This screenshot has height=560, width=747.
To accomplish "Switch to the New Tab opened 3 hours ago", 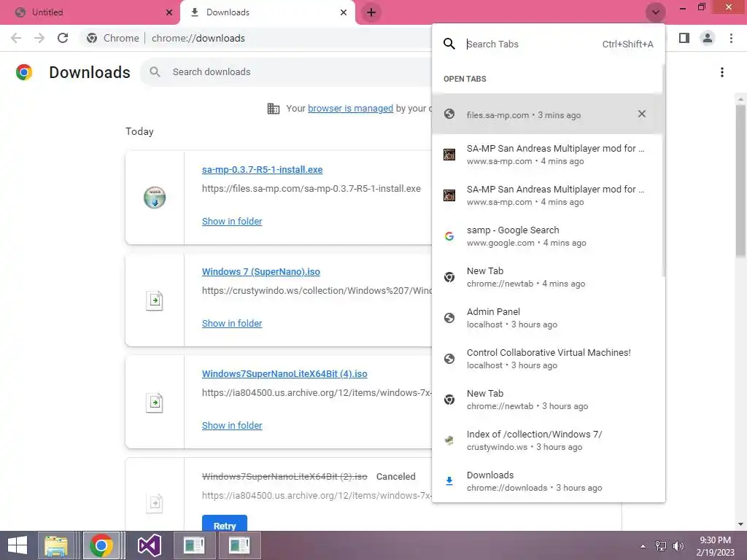I will pos(547,400).
